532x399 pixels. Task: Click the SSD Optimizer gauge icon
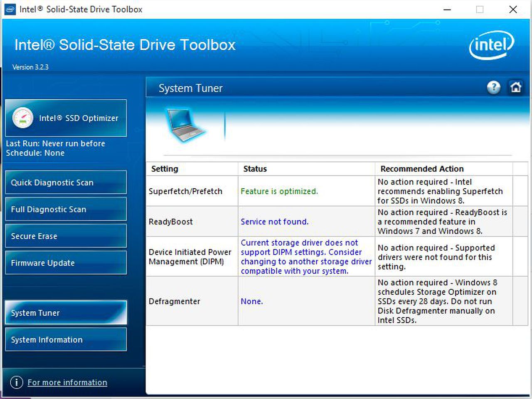22,118
